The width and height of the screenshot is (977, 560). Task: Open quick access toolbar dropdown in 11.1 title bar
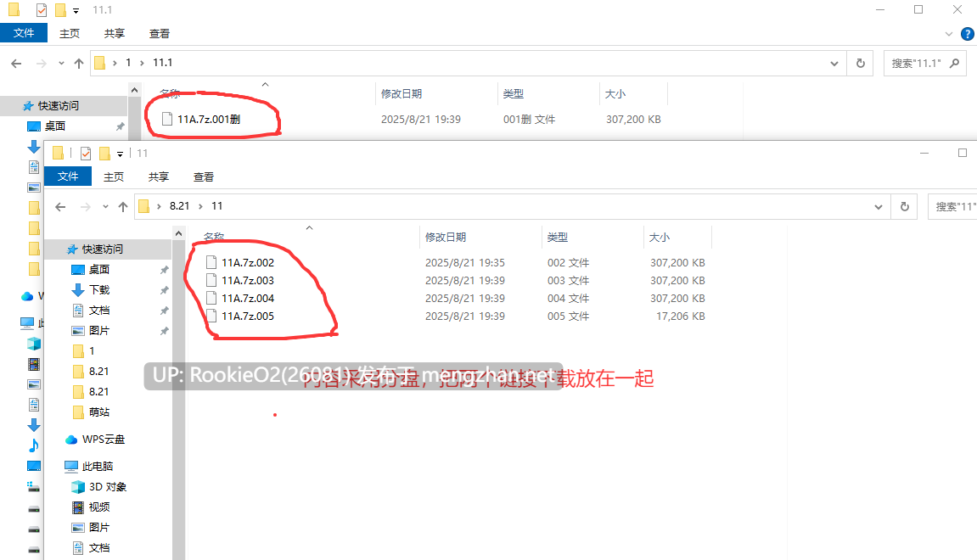76,10
